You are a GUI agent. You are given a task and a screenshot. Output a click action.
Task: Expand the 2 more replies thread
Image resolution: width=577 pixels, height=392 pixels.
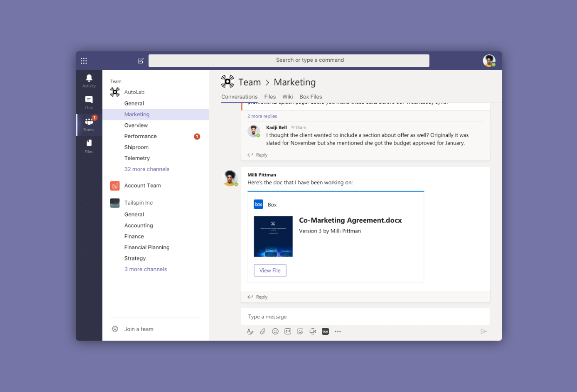[262, 116]
